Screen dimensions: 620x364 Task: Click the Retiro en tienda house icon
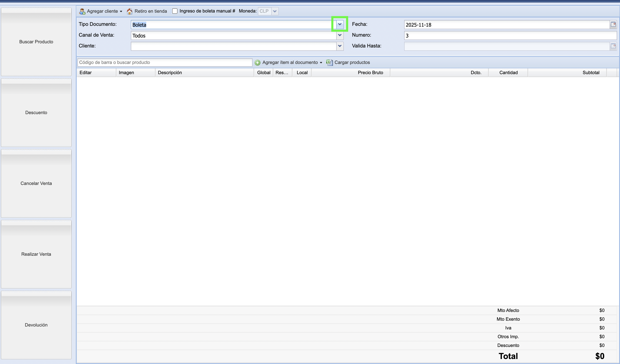click(x=129, y=11)
